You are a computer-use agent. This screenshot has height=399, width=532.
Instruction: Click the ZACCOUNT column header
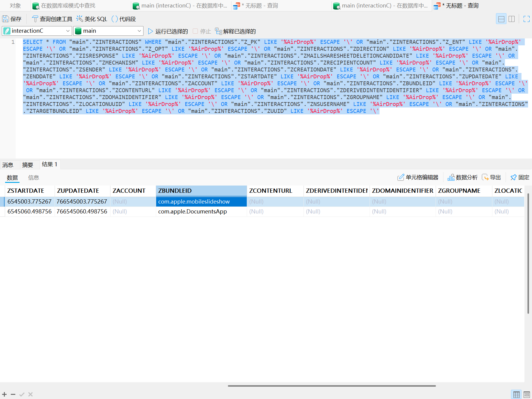(133, 191)
